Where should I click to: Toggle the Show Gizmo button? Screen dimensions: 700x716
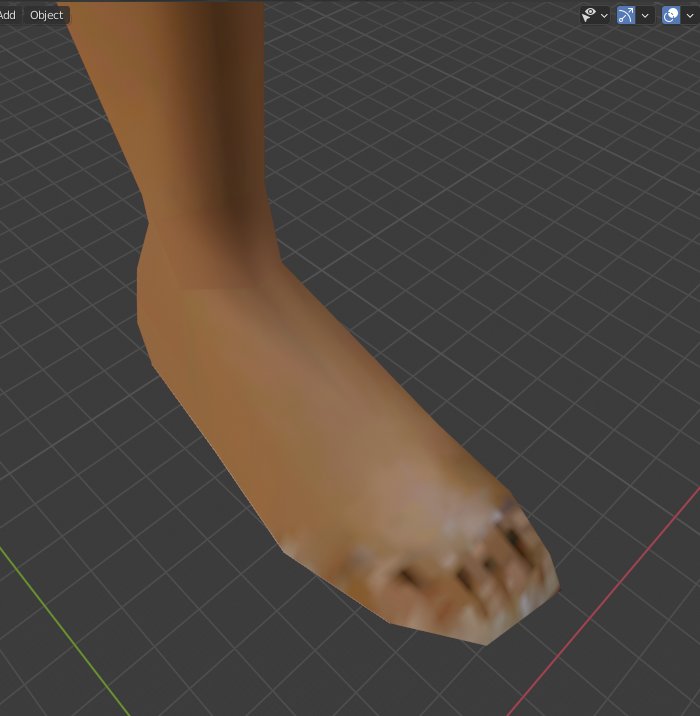[626, 15]
